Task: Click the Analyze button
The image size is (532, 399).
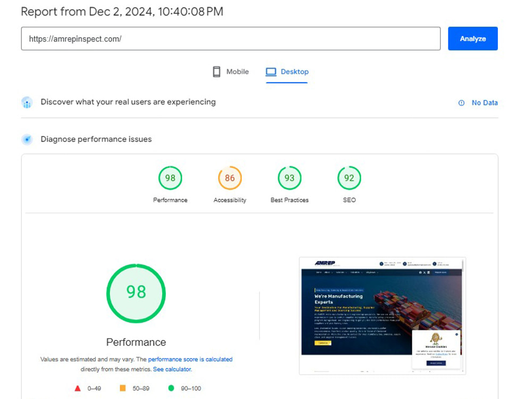Action: coord(472,39)
